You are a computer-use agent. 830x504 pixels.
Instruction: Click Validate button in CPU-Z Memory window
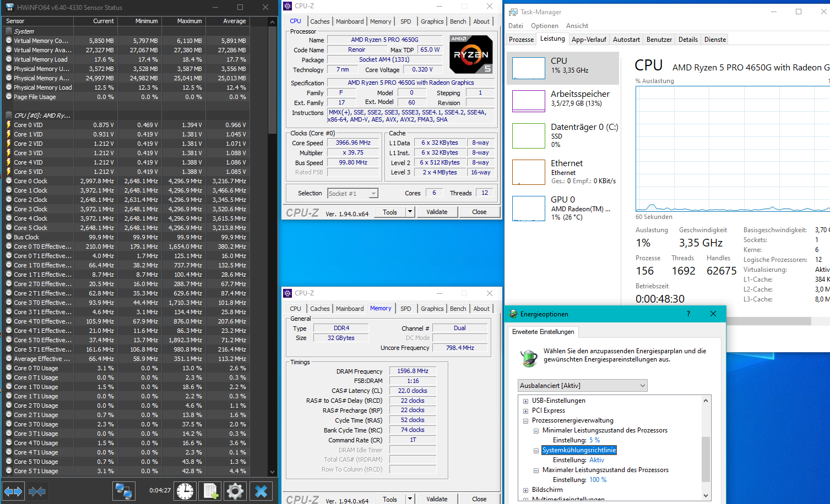pyautogui.click(x=437, y=499)
